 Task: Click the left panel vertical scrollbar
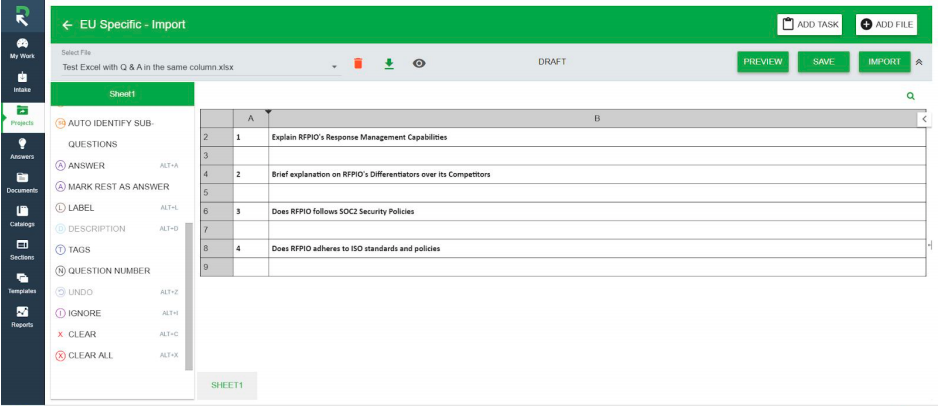[189, 297]
